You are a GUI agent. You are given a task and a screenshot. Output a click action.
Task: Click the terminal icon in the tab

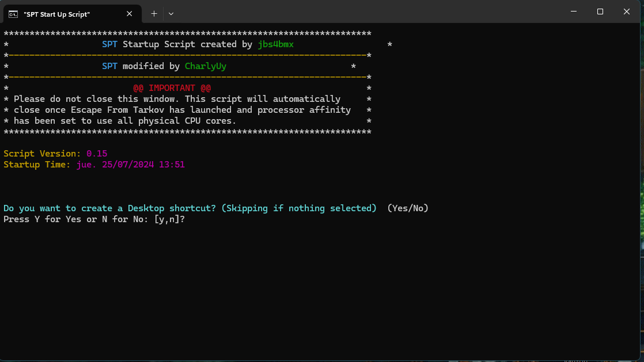coord(13,14)
